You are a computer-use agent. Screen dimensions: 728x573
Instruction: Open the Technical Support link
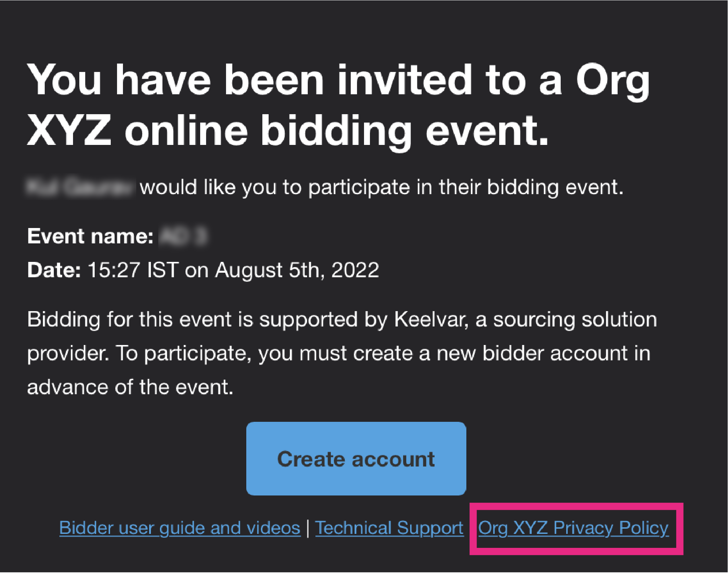pyautogui.click(x=389, y=528)
